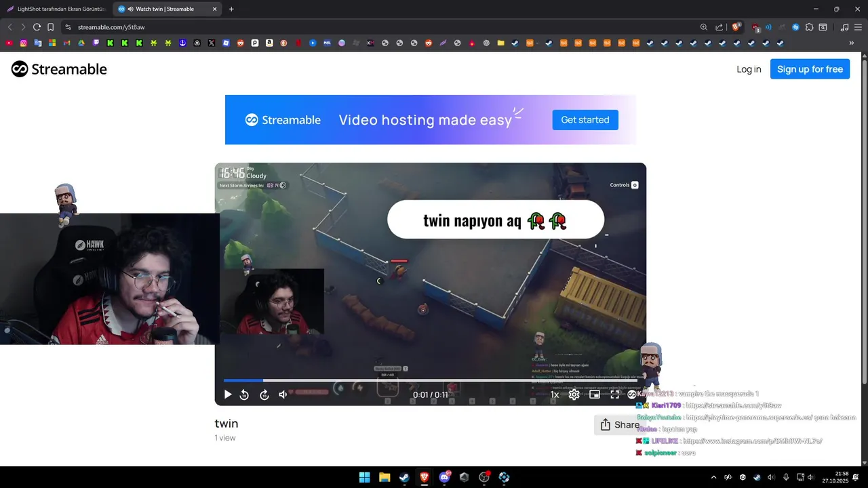Screen dimensions: 868x488
Task: Close the Watch twin tab
Action: point(215,9)
